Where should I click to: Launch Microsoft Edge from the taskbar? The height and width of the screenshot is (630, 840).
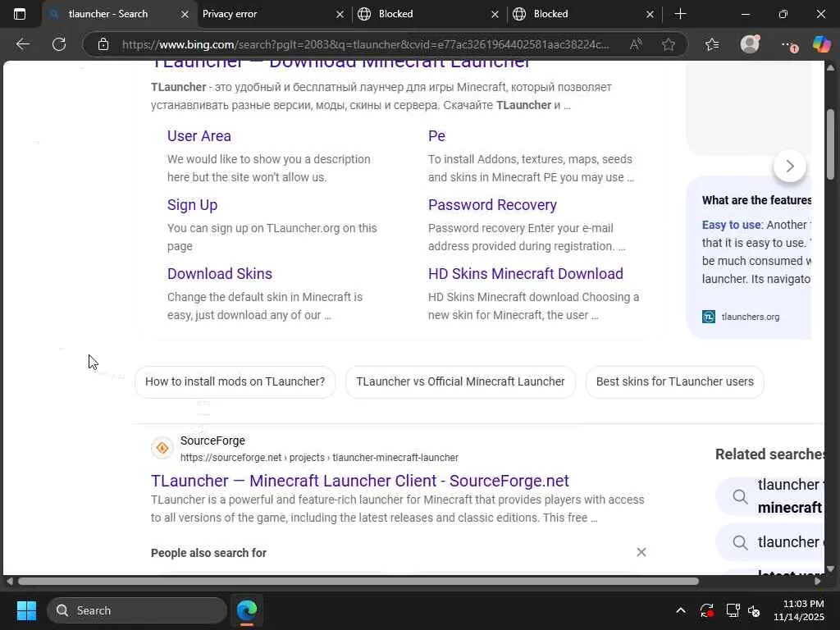(x=247, y=610)
